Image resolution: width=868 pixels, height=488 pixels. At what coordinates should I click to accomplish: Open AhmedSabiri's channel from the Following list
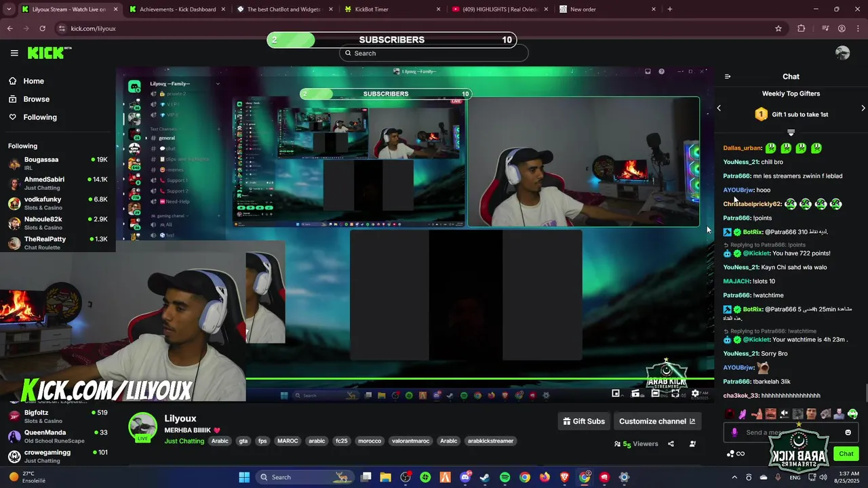coord(58,183)
